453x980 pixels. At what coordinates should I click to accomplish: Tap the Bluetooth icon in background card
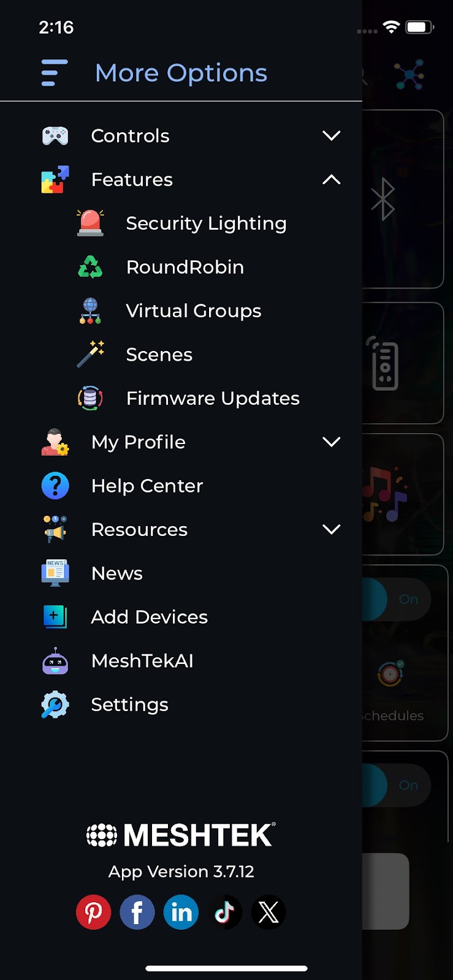tap(383, 199)
